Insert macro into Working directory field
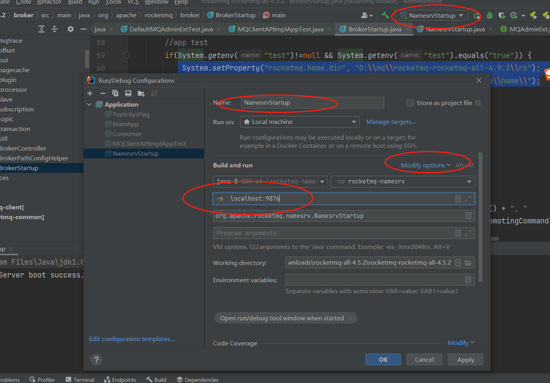 (458, 263)
